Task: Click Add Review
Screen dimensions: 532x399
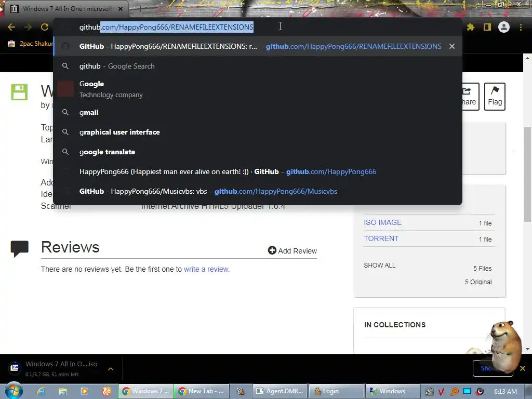Action: click(292, 251)
